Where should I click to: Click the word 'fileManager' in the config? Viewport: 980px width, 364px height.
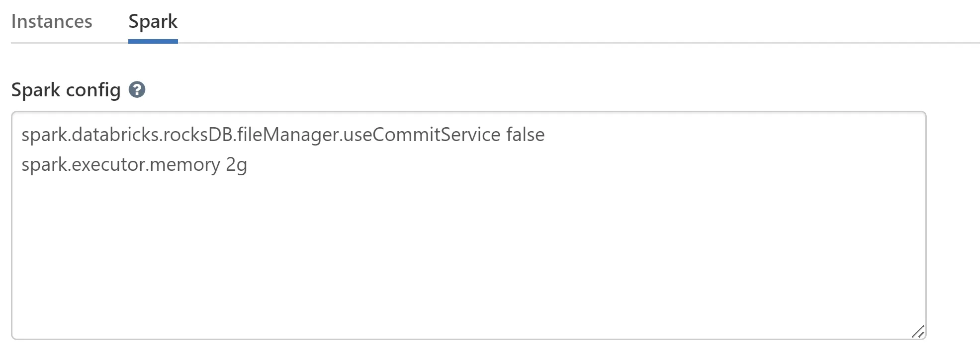click(x=288, y=135)
